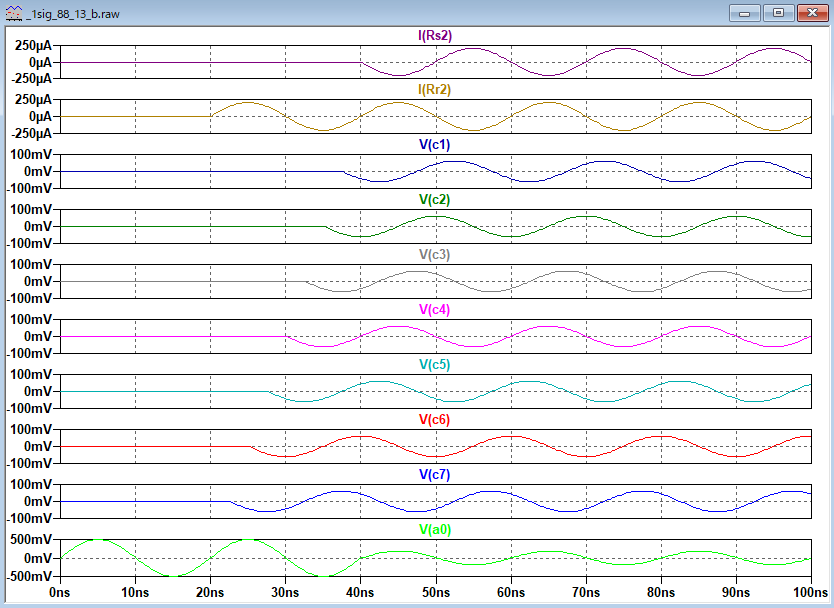This screenshot has height=608, width=834.
Task: Click 0µA axis label of I(Rs2) pane
Action: tap(40, 63)
